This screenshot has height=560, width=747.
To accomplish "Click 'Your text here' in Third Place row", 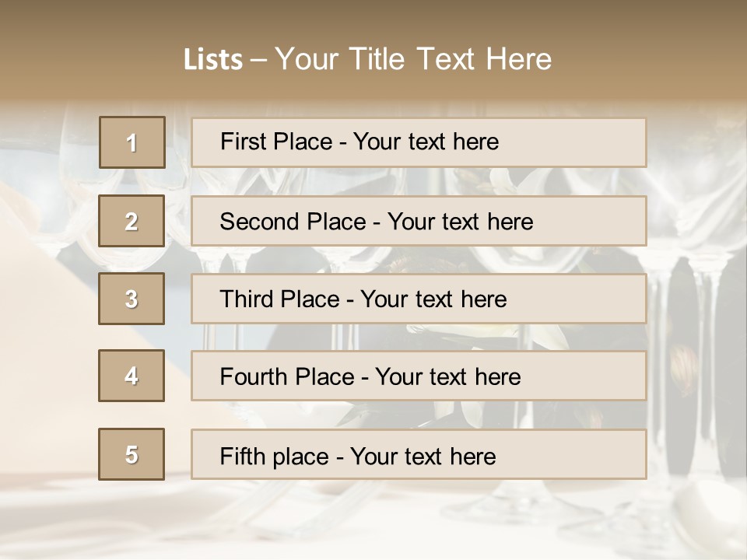I will tap(433, 299).
